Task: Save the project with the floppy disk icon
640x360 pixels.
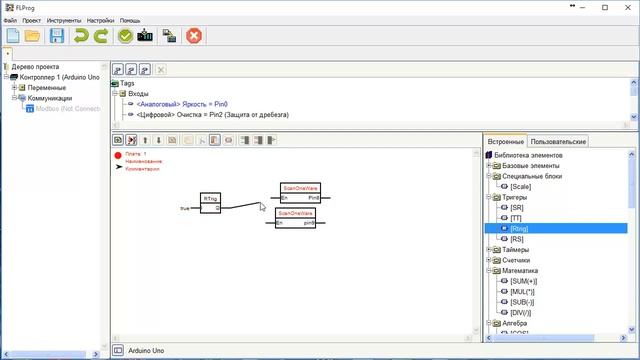Action: 57,36
